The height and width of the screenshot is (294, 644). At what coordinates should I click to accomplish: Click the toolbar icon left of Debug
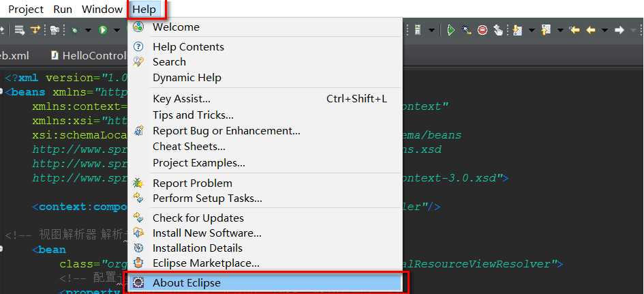55,30
